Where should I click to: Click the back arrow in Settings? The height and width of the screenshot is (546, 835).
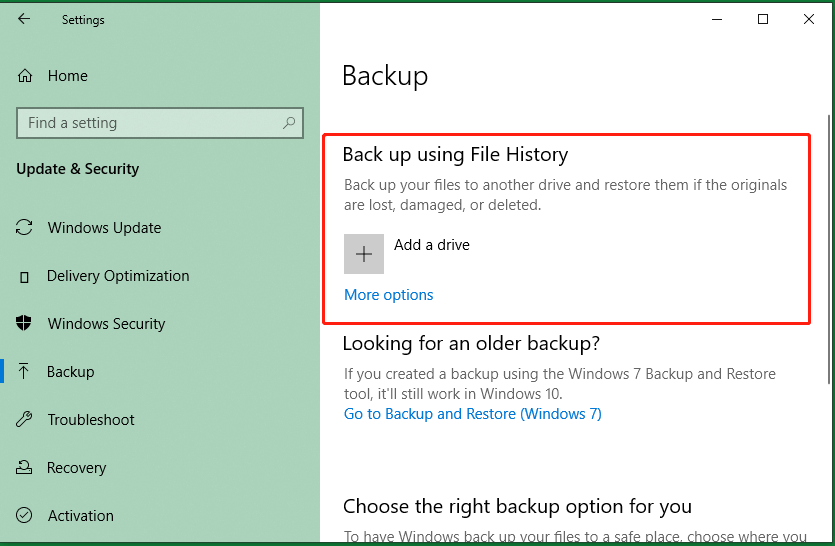[24, 19]
